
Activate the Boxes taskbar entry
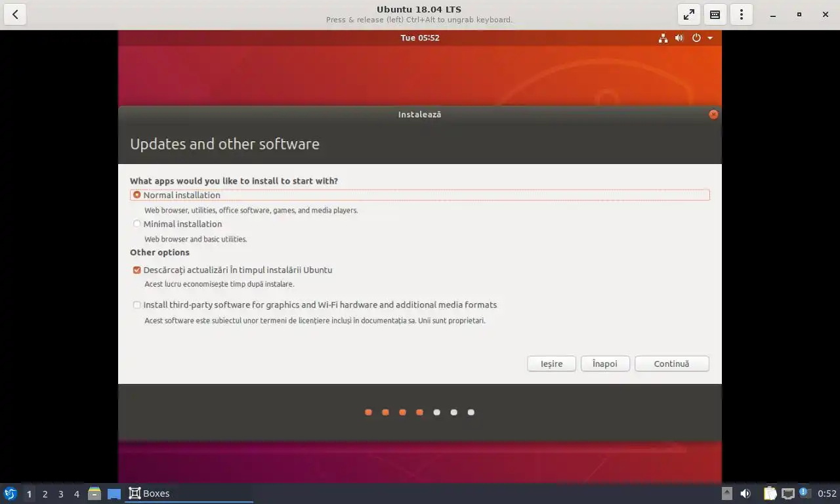189,493
